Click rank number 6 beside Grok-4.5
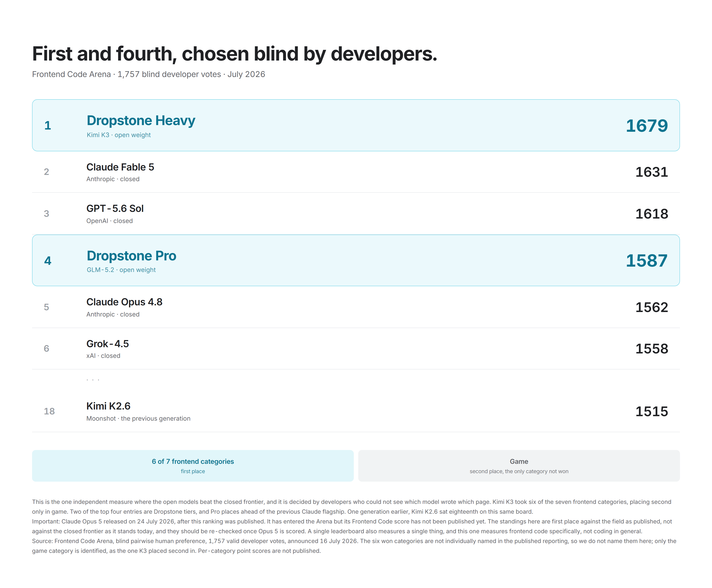The image size is (712, 588). (x=46, y=349)
